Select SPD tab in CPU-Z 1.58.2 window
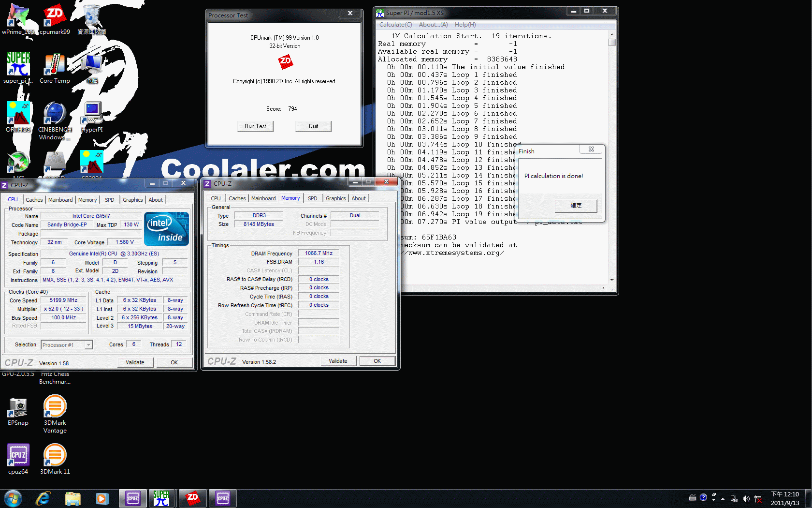The width and height of the screenshot is (812, 508). [313, 198]
